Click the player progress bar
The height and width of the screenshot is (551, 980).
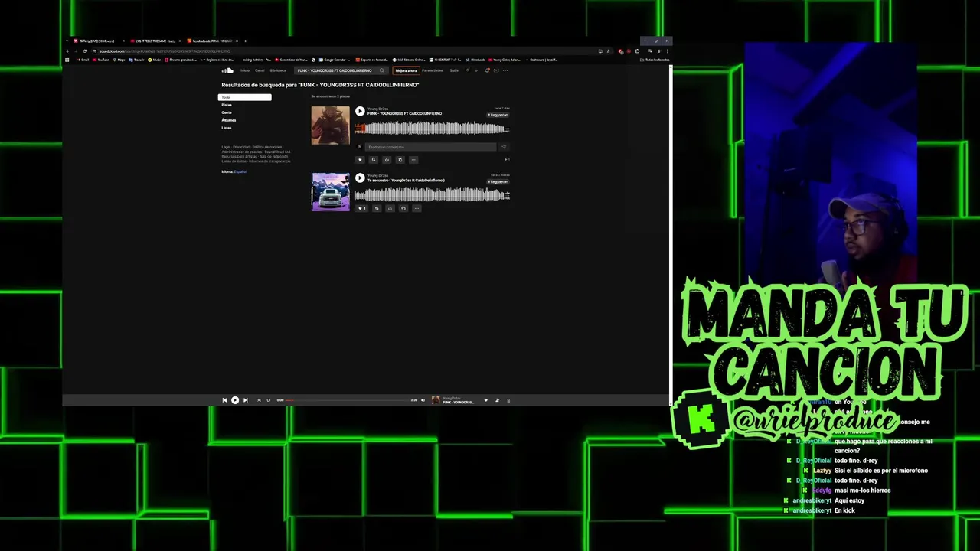[348, 400]
